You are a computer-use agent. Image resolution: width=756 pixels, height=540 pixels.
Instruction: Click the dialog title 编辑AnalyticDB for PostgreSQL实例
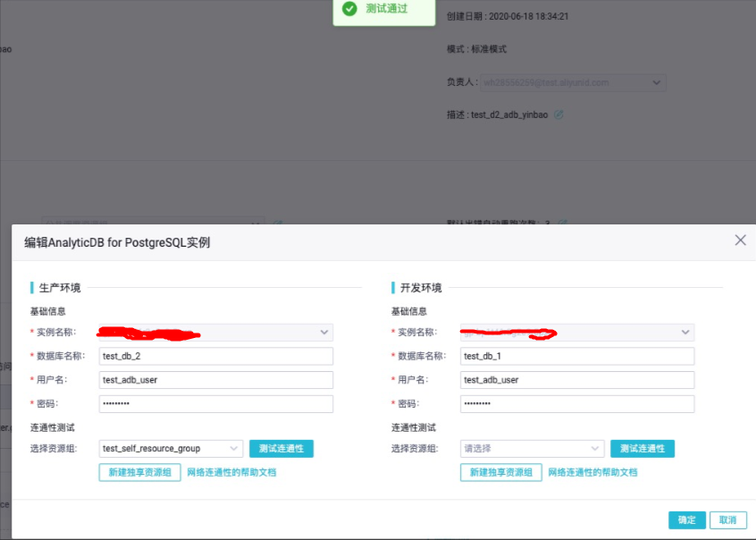pyautogui.click(x=117, y=242)
